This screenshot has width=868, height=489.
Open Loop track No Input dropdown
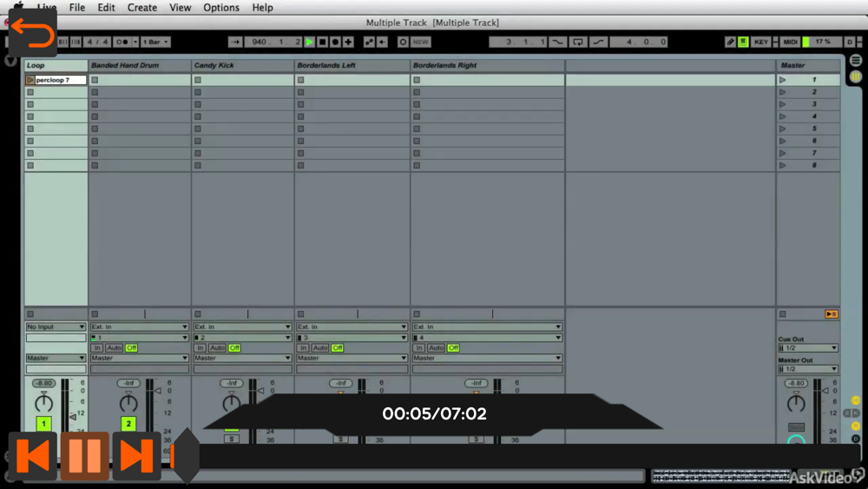[56, 327]
